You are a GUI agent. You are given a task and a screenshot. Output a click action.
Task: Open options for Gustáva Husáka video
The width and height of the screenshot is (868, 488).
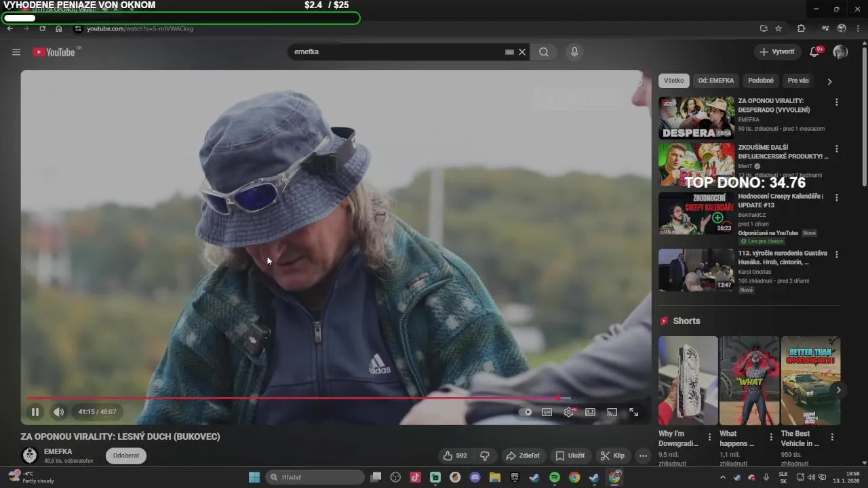837,254
